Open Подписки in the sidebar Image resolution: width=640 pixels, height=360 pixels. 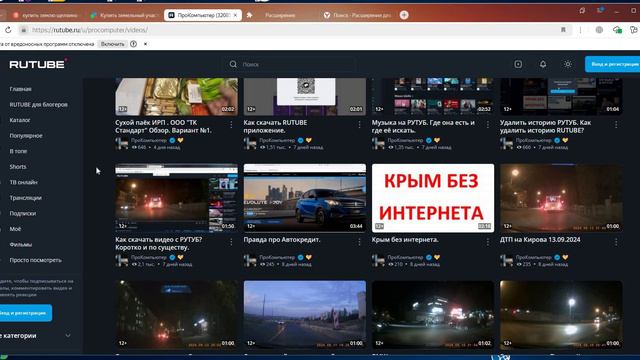click(x=22, y=213)
